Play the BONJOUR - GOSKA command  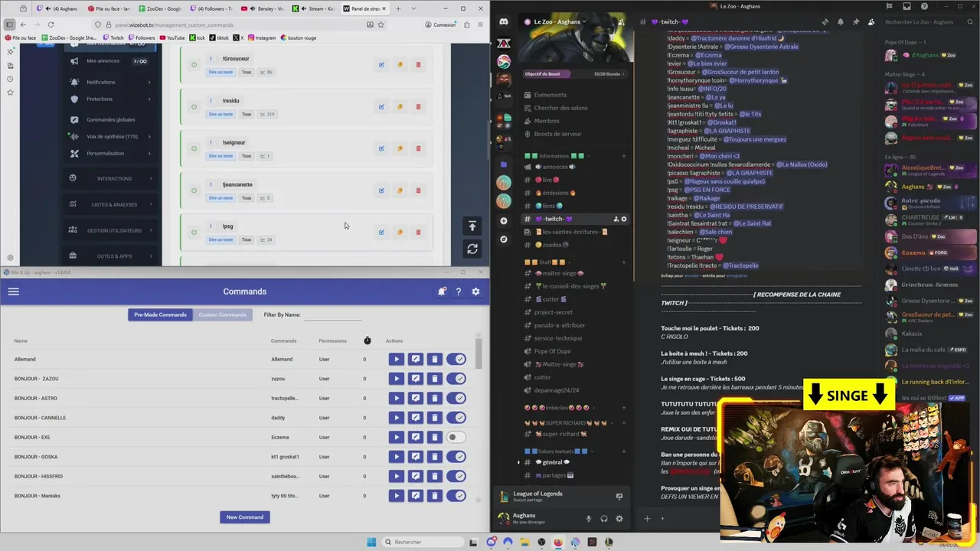tap(396, 457)
